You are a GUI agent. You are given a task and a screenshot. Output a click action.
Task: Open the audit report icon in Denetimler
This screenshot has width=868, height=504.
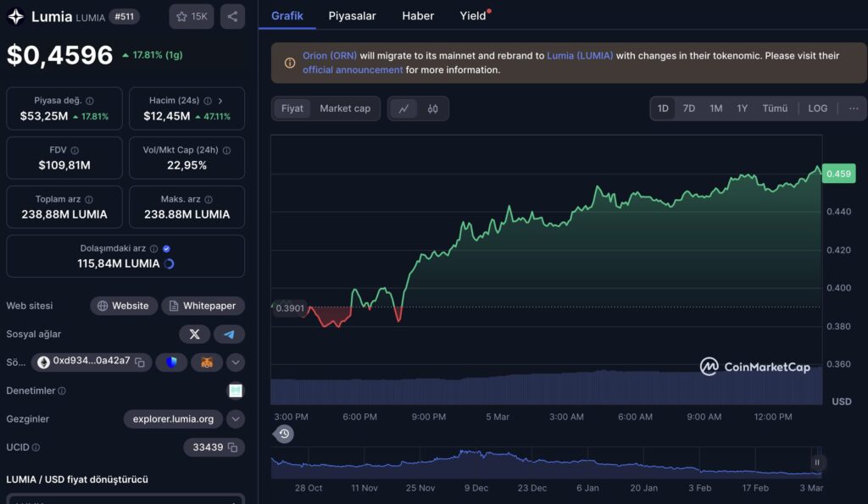236,390
